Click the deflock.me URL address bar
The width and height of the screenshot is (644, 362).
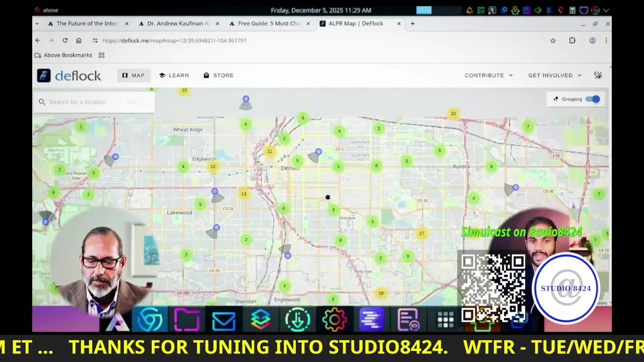pos(174,40)
